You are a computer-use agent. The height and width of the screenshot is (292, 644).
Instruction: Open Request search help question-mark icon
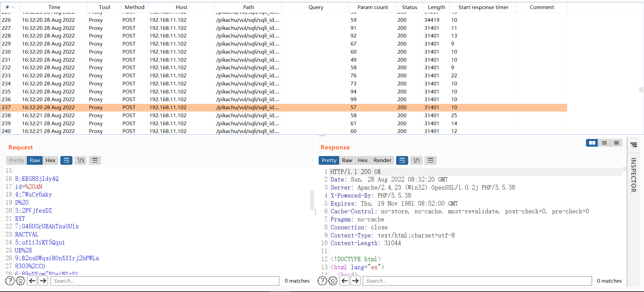tap(10, 281)
